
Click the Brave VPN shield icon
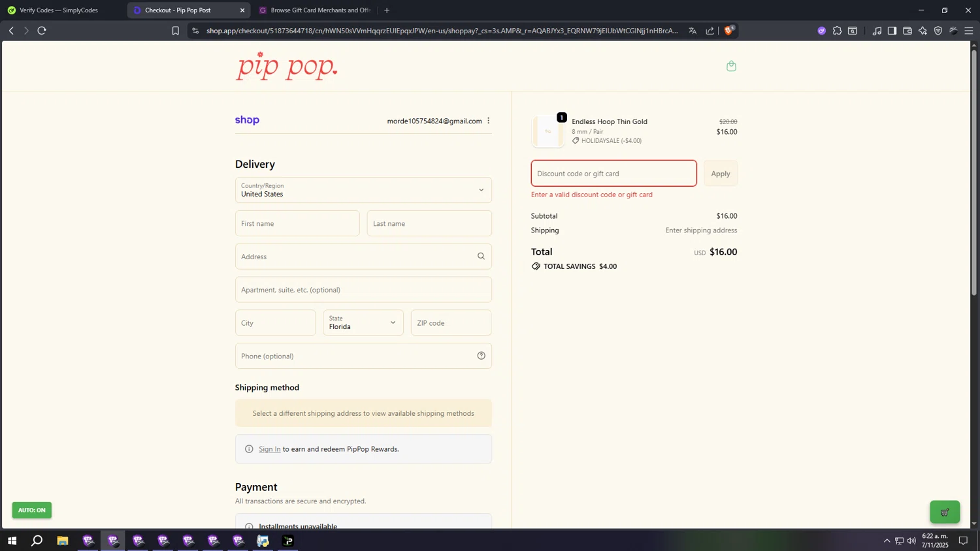point(938,31)
